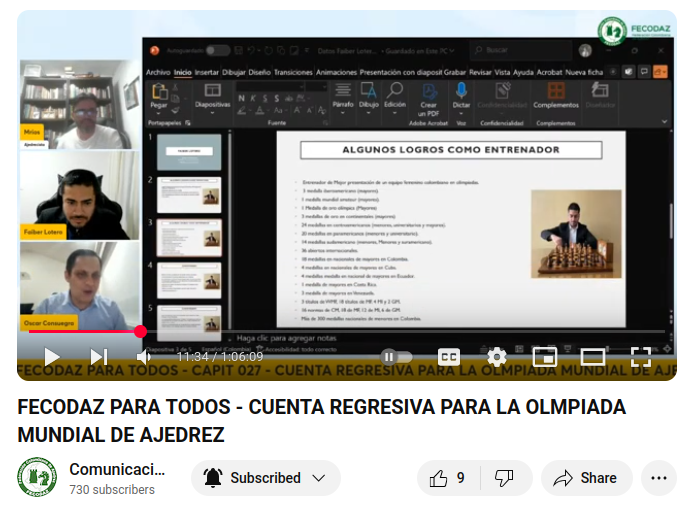Enter fullscreen mode

(x=641, y=357)
